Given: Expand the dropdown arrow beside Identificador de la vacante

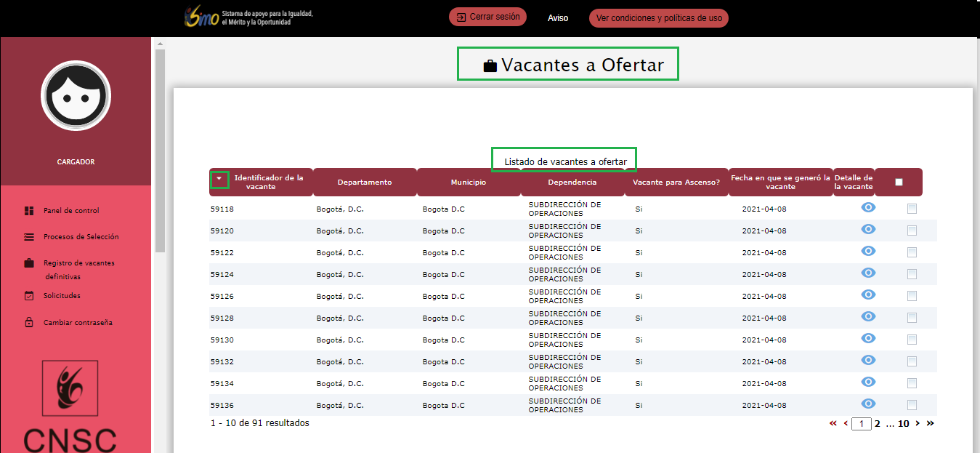Looking at the screenshot, I should click(x=219, y=179).
